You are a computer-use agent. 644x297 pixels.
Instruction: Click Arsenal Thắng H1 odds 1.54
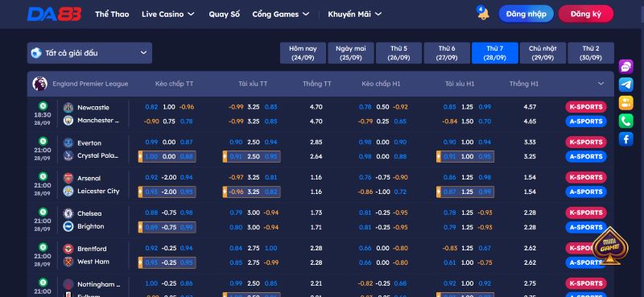530,177
